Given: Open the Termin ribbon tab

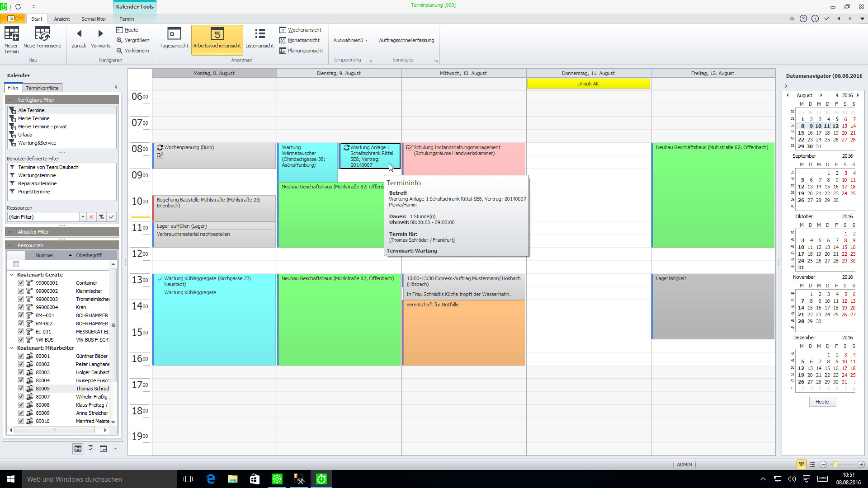Looking at the screenshot, I should coord(127,19).
